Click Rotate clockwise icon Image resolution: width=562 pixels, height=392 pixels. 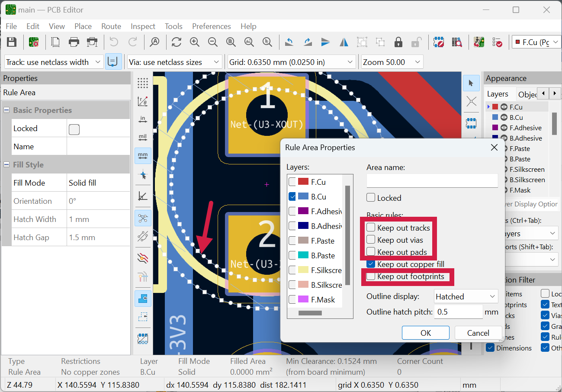308,42
